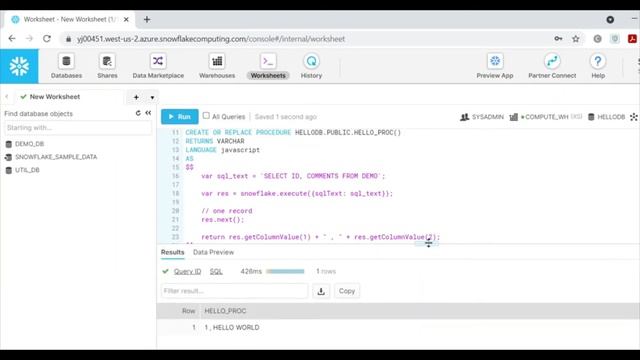Click the HELLO_PROC column header
Viewport: 640px width, 360px height.
(x=225, y=311)
